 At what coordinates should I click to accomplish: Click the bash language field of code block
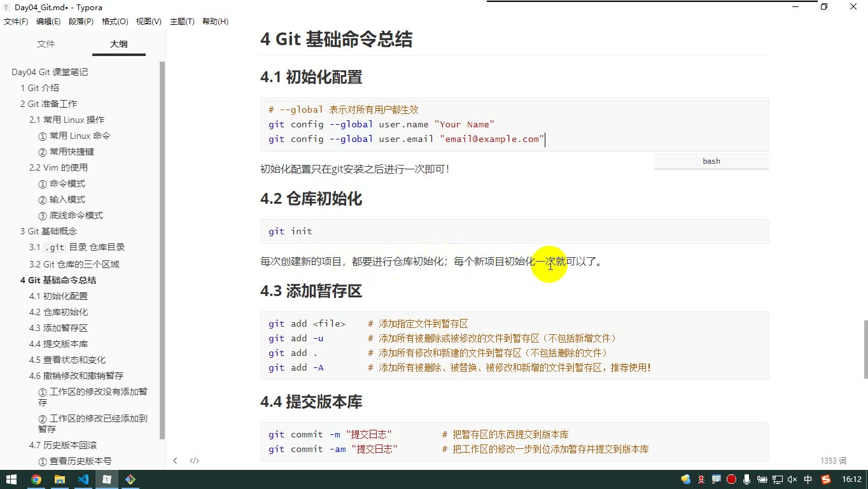[x=711, y=161]
